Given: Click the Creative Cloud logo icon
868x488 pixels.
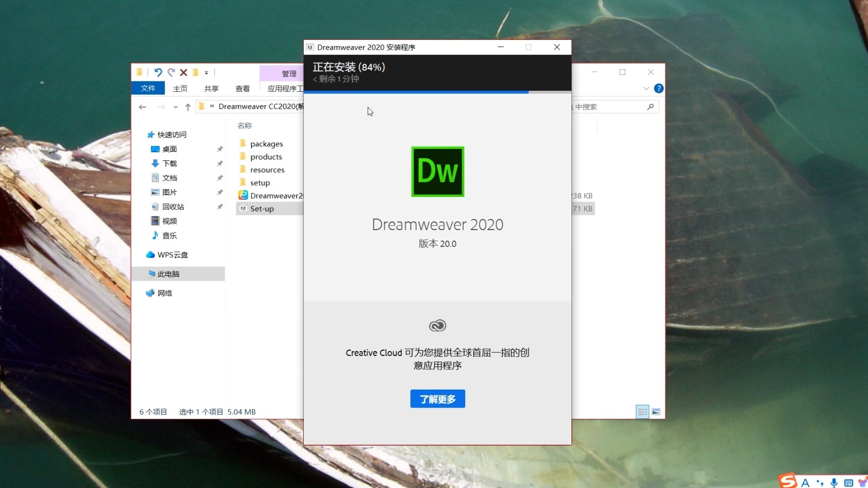Looking at the screenshot, I should coord(438,325).
